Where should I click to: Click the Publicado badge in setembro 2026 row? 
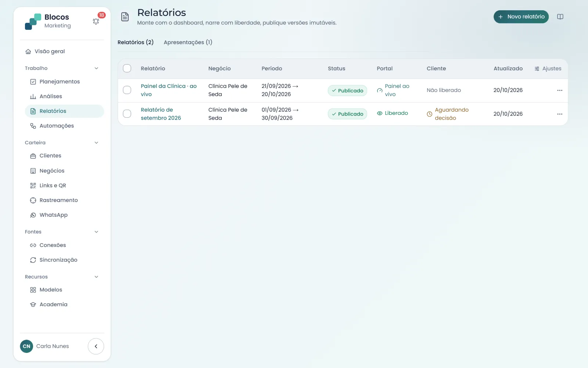pyautogui.click(x=347, y=114)
